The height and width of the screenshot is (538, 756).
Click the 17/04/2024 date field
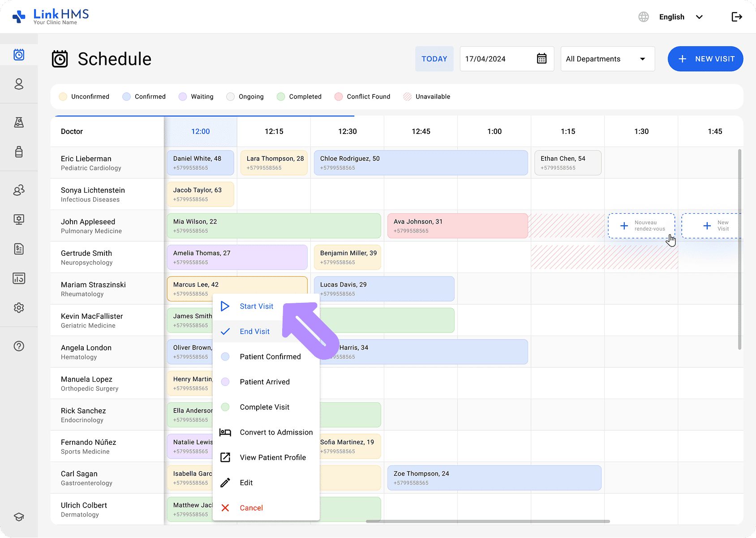[x=497, y=59]
